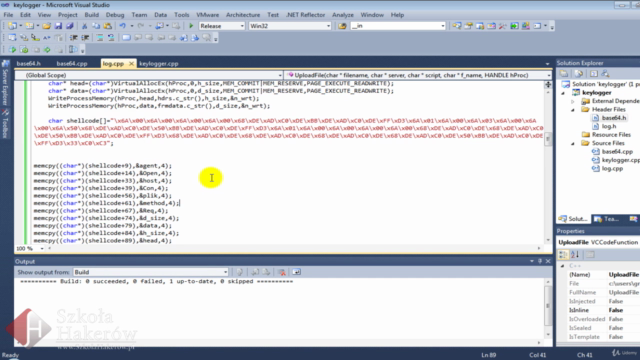This screenshot has height=360, width=640.
Task: Click Comment Out Selection icon
Action: pos(100,38)
